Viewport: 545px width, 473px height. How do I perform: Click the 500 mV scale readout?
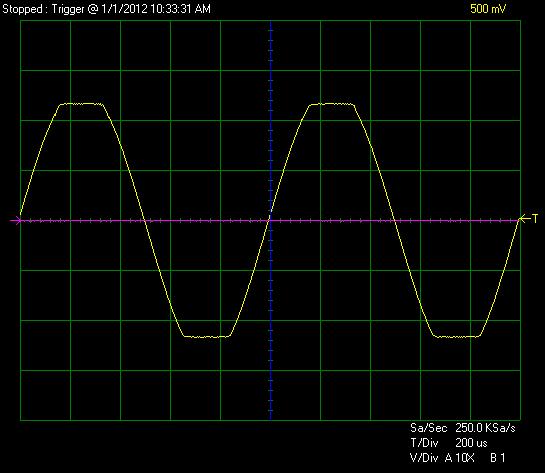(x=488, y=9)
